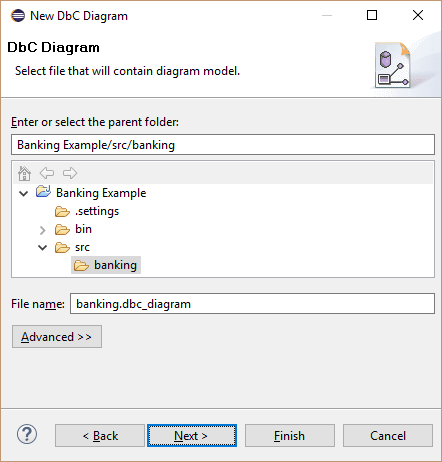Select the Banking Example tree label
Image resolution: width=442 pixels, height=462 pixels.
coord(101,193)
